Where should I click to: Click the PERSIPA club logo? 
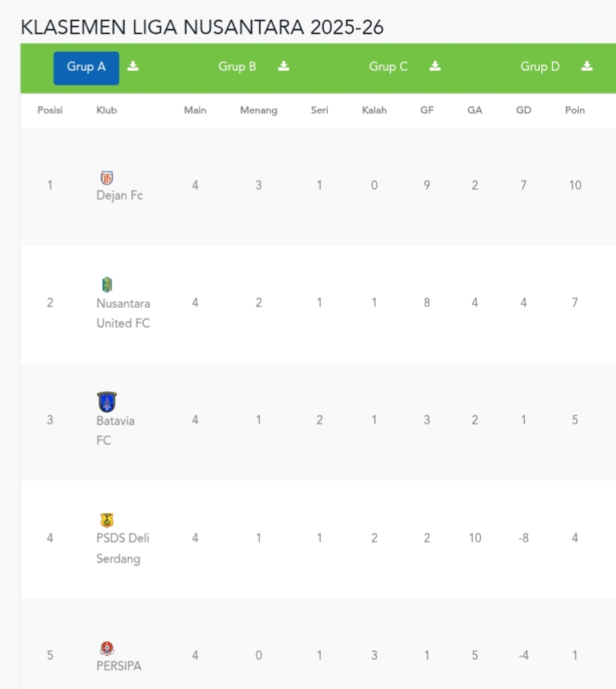click(107, 648)
